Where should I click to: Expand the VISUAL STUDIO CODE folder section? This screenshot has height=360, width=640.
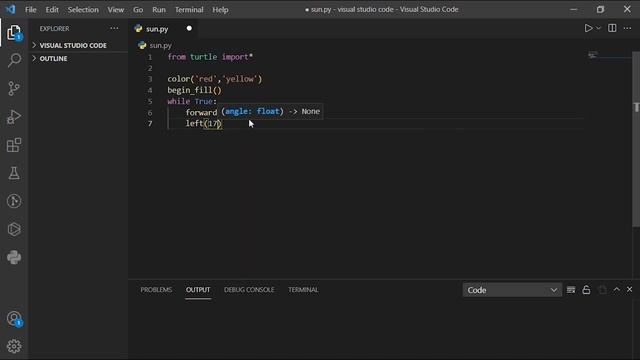pos(78,45)
